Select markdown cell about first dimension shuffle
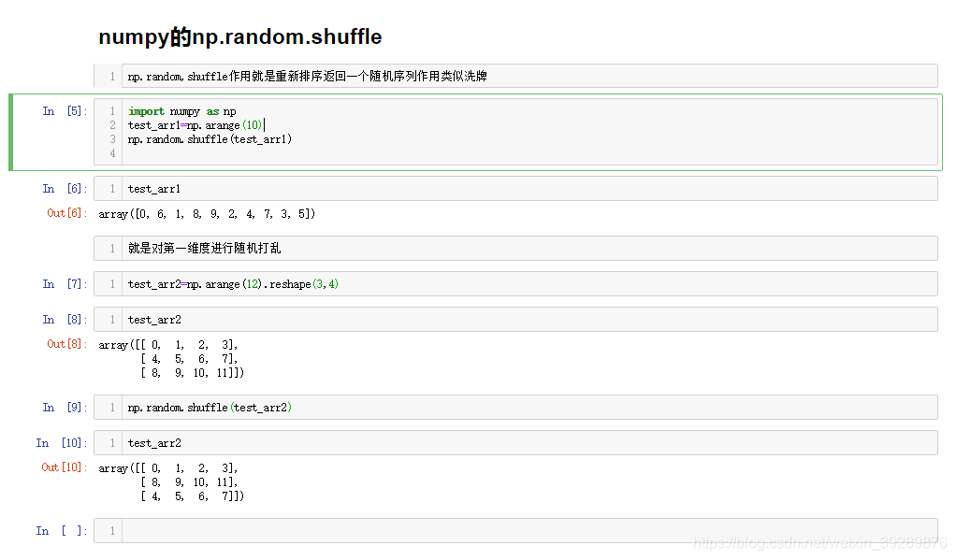956x560 pixels. coord(515,248)
